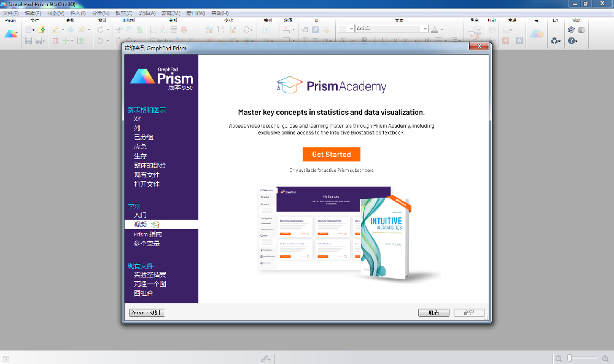614x364 pixels.
Task: Open the Insert (I) menu
Action: coord(78,13)
